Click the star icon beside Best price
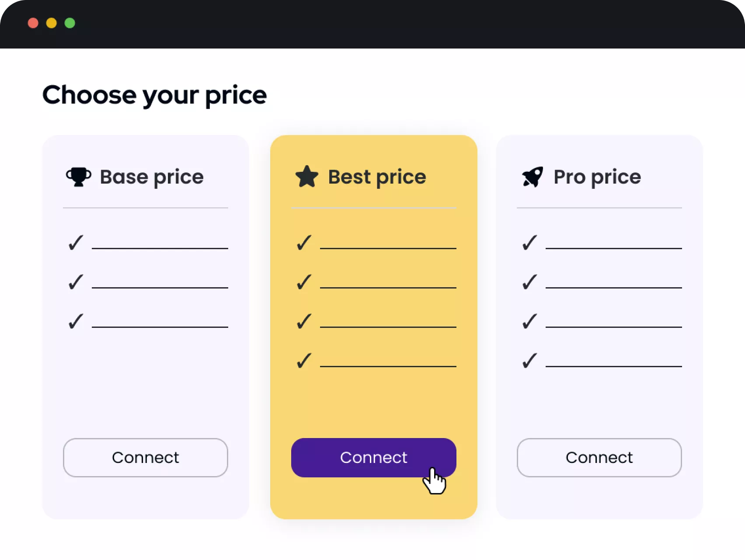 click(307, 177)
